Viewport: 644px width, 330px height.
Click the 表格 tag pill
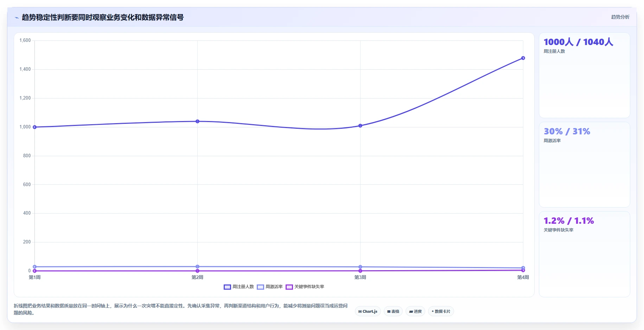[x=393, y=311]
